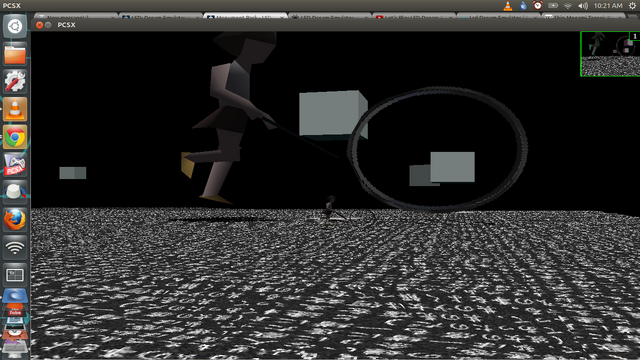The image size is (640, 360).
Task: Click the green-bordered save state thumbnail
Action: 610,54
